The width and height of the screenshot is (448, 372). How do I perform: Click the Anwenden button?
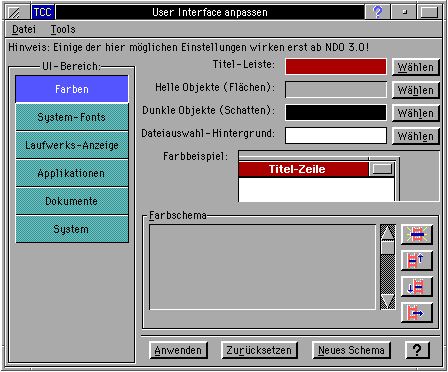[178, 350]
